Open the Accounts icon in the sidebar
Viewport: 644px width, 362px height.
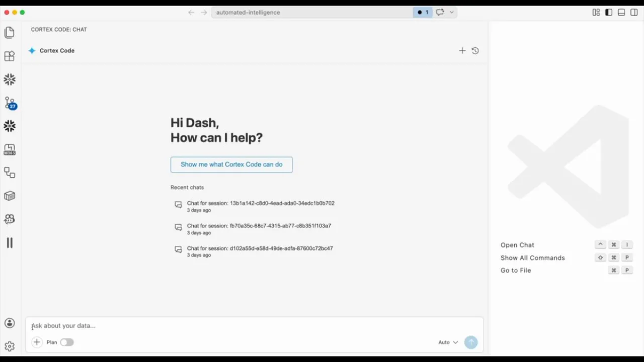(x=9, y=323)
